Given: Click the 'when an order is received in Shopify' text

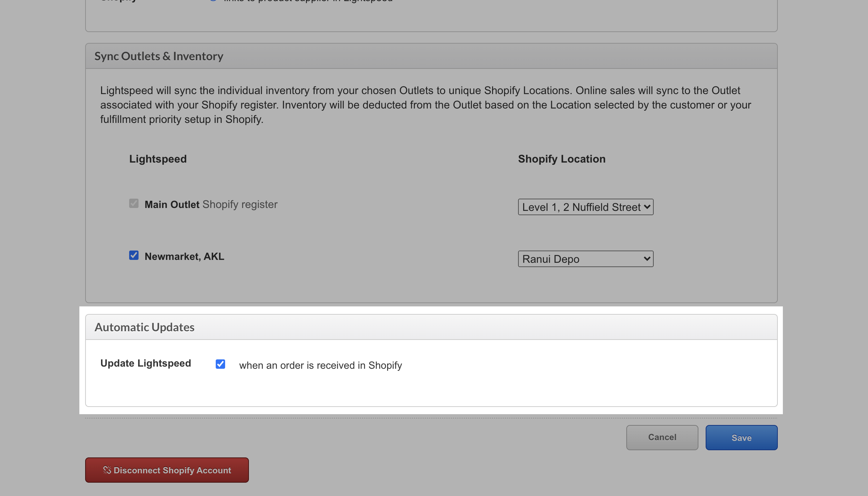Looking at the screenshot, I should 320,365.
